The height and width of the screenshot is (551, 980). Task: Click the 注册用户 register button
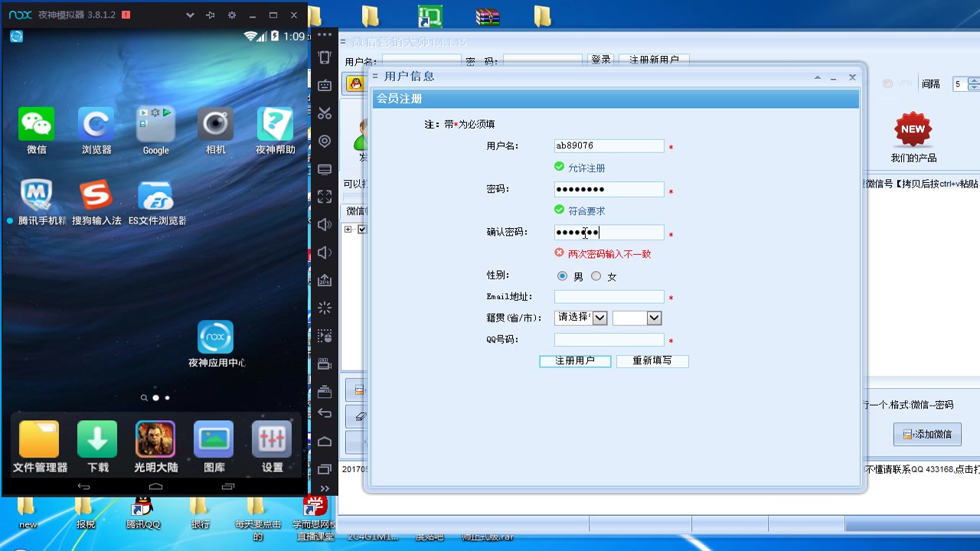575,361
